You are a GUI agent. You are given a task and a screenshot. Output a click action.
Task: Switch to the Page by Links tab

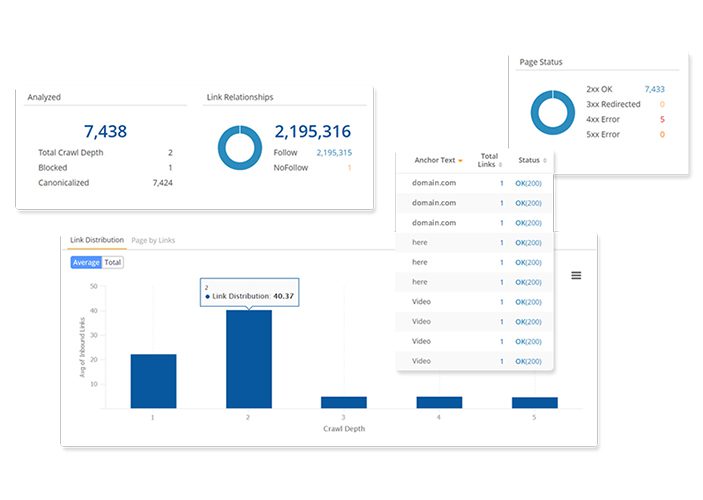tap(154, 240)
